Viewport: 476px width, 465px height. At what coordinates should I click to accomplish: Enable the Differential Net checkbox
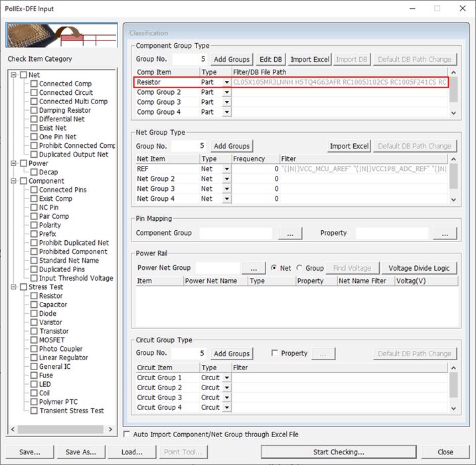point(34,119)
